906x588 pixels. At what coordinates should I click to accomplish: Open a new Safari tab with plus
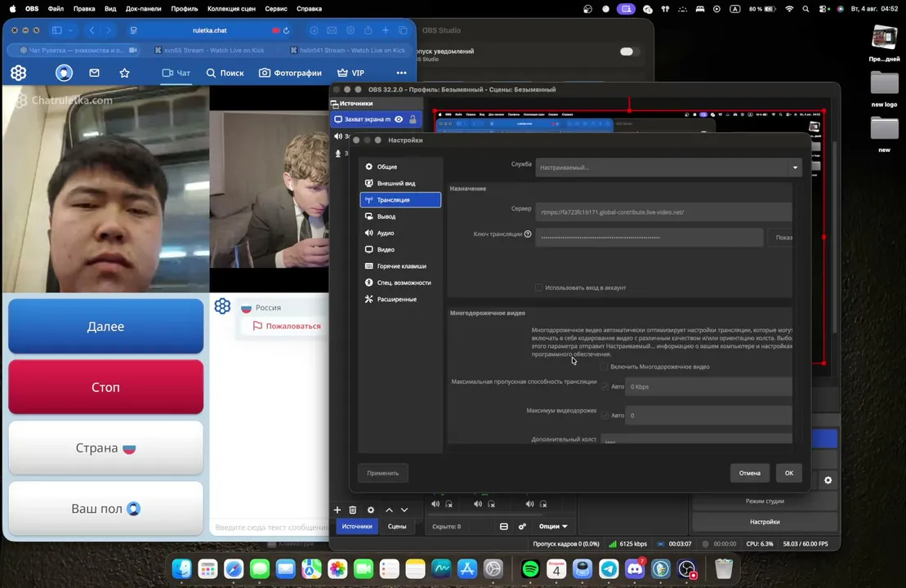tap(386, 30)
